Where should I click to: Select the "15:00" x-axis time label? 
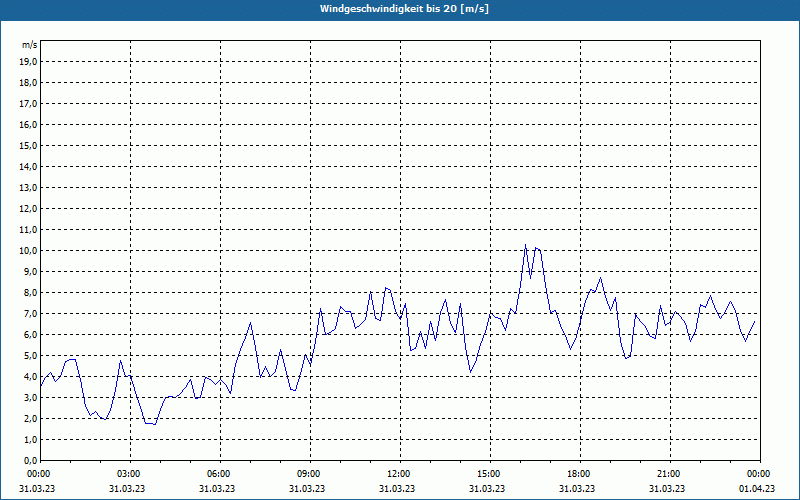click(x=490, y=474)
